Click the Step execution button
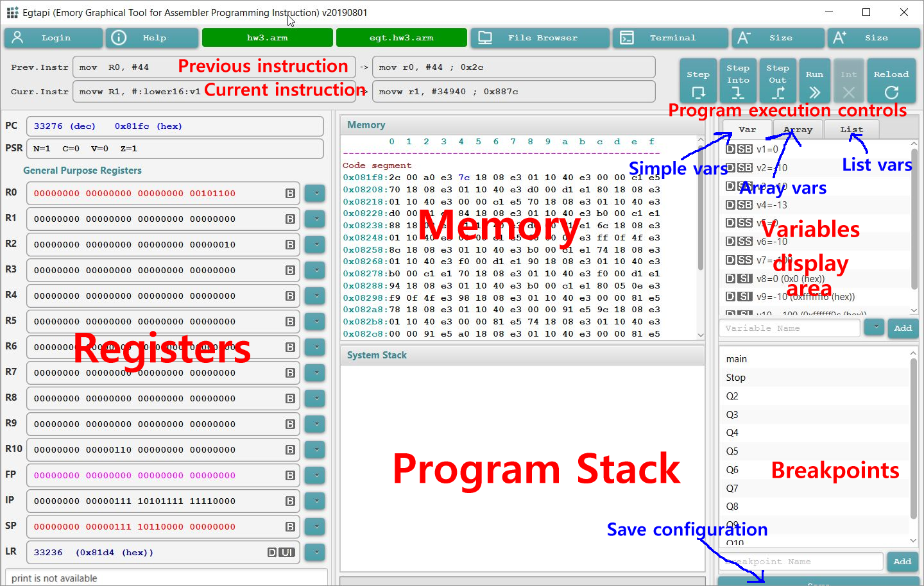The width and height of the screenshot is (924, 586). click(697, 81)
